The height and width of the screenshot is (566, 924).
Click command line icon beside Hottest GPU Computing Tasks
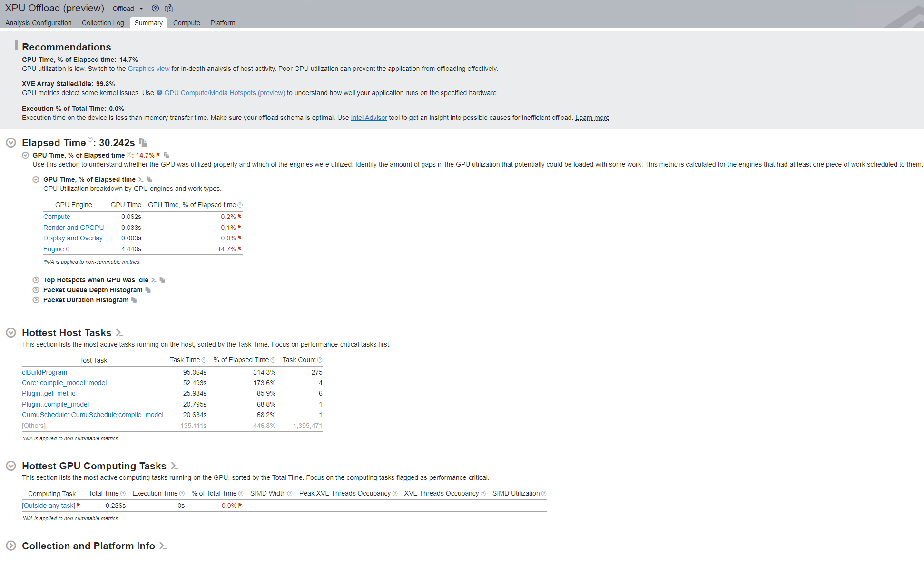[x=175, y=466]
